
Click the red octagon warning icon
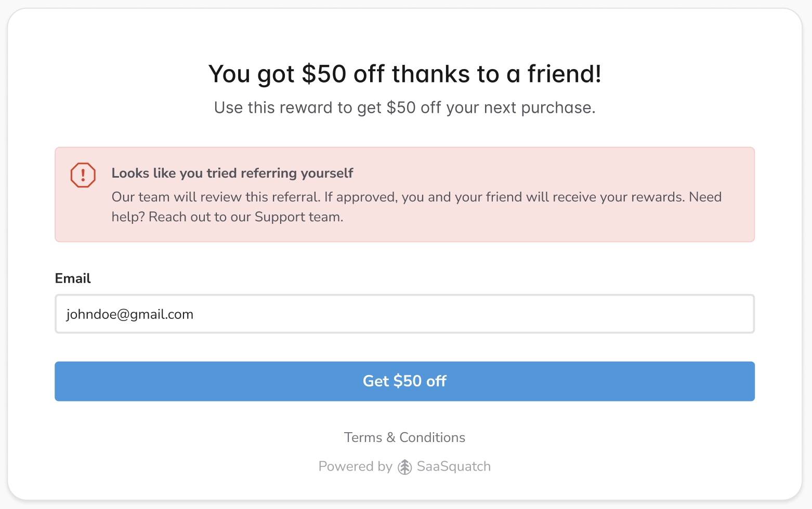83,175
